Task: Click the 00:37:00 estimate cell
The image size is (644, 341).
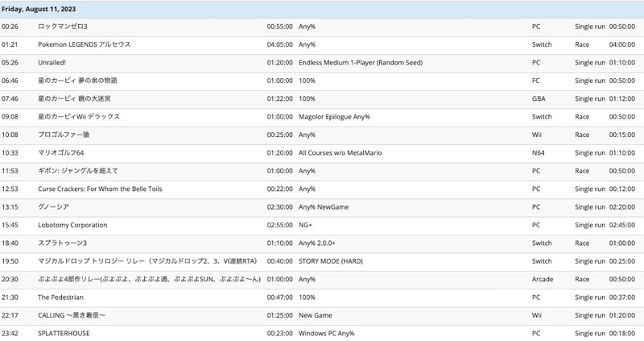Action: pyautogui.click(x=621, y=297)
